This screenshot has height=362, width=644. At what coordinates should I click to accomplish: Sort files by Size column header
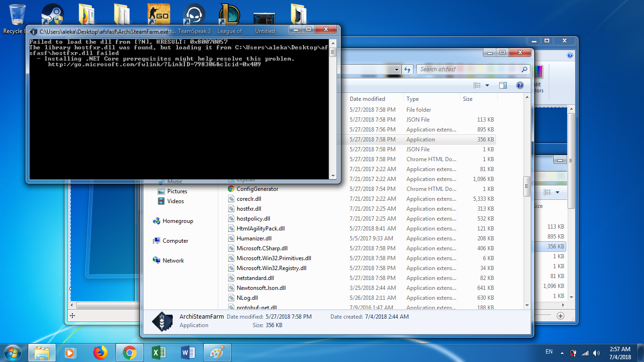coord(479,99)
